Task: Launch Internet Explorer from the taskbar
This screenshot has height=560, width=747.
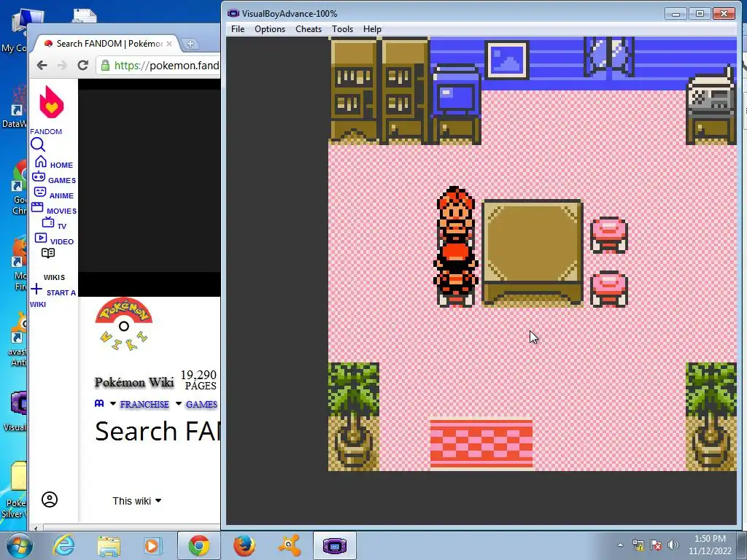Action: coord(63,545)
